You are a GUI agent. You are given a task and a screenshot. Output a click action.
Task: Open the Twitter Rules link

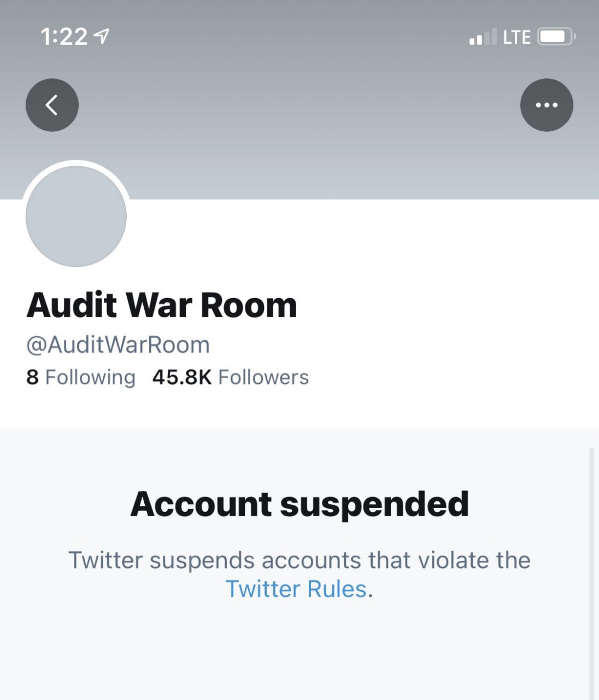tap(296, 589)
